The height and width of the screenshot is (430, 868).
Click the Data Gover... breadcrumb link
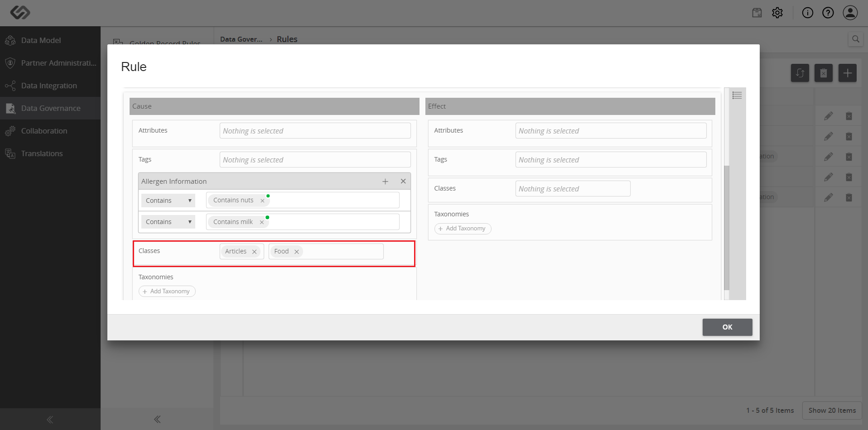[241, 39]
